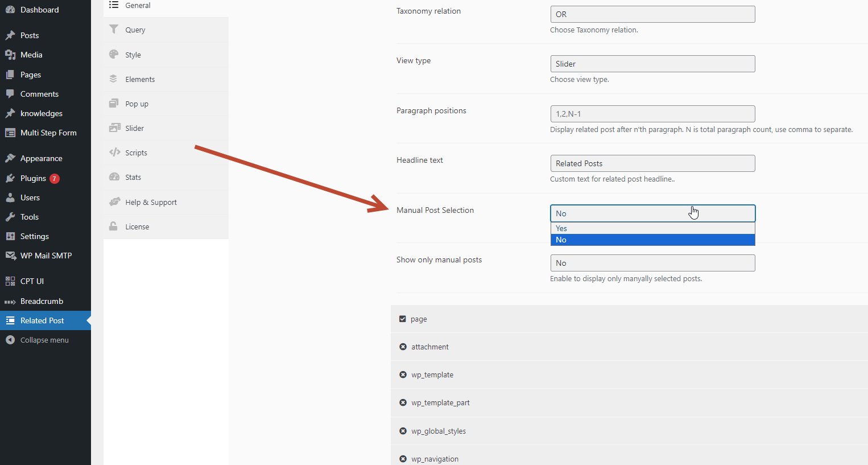Click the Style palette icon
868x465 pixels.
(114, 54)
